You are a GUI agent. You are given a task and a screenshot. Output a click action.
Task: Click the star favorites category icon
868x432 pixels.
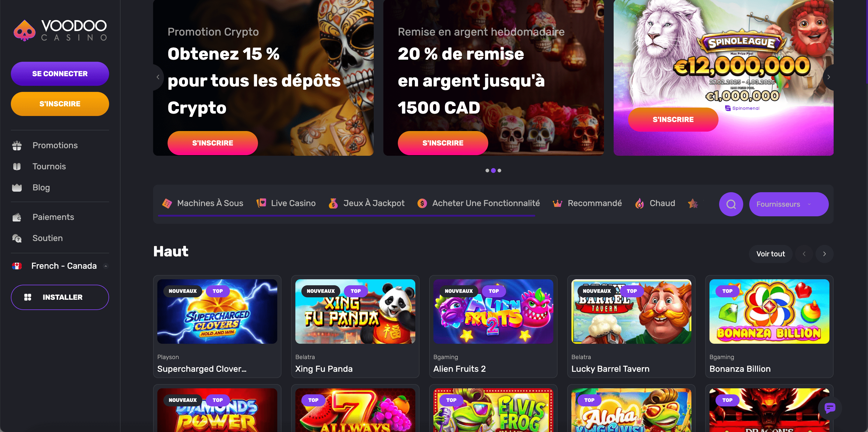point(693,203)
